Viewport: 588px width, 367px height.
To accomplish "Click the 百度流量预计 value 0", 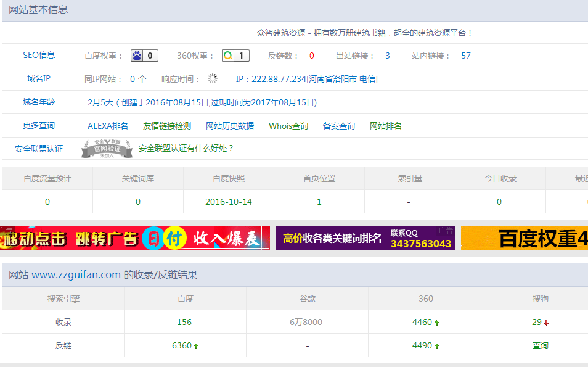I will coord(47,202).
